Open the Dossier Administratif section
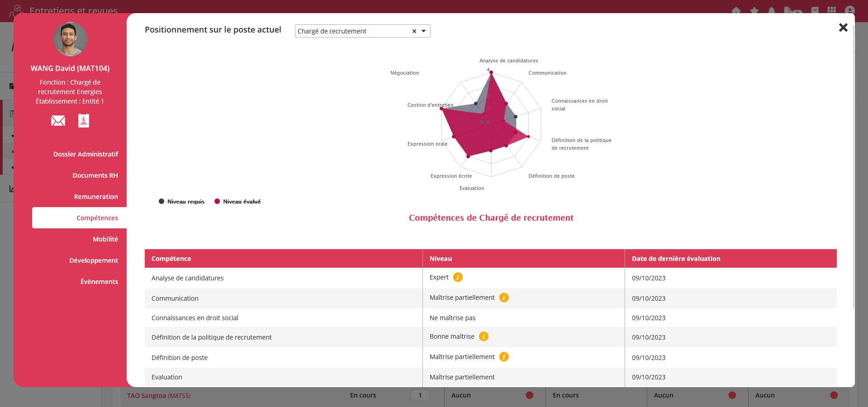 [x=85, y=154]
